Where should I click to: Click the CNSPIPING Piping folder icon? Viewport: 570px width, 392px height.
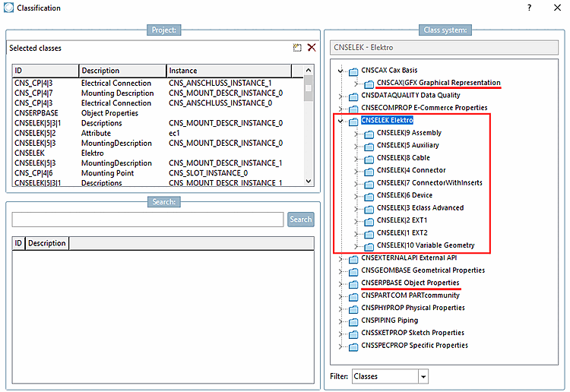(353, 322)
